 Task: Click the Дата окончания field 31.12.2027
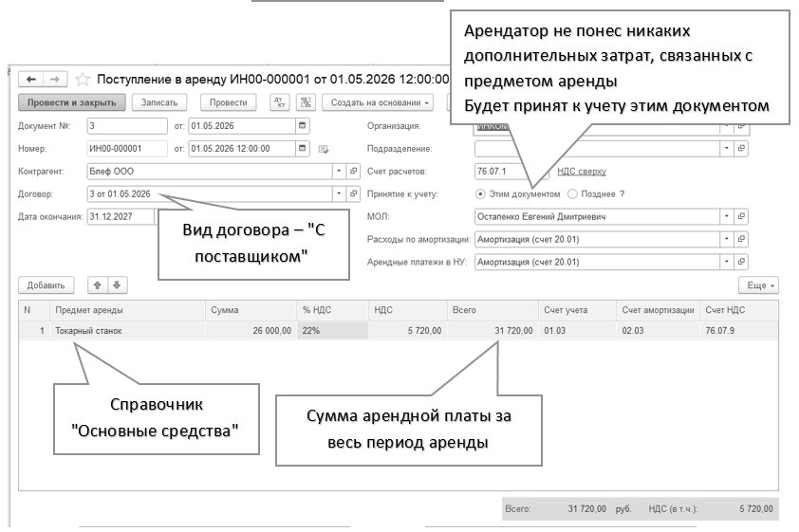121,216
